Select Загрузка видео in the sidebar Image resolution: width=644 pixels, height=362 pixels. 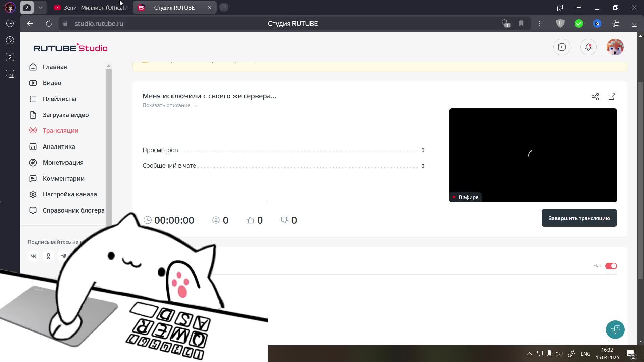[x=65, y=115]
